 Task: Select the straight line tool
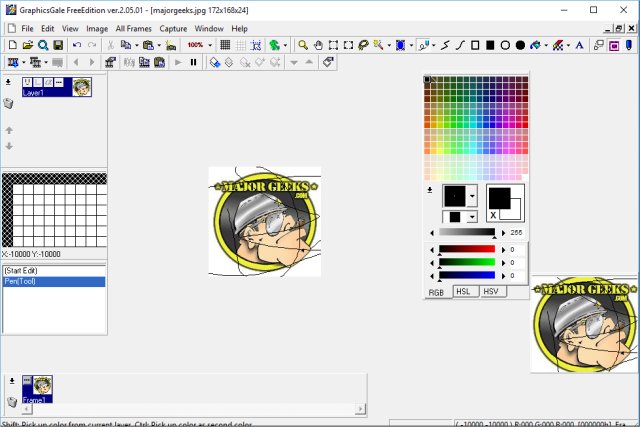[x=445, y=45]
